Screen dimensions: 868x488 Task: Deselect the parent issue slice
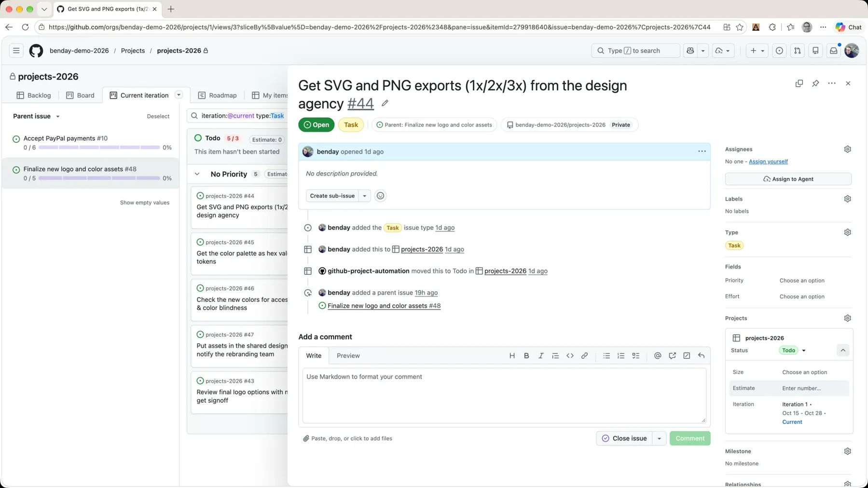click(x=158, y=116)
